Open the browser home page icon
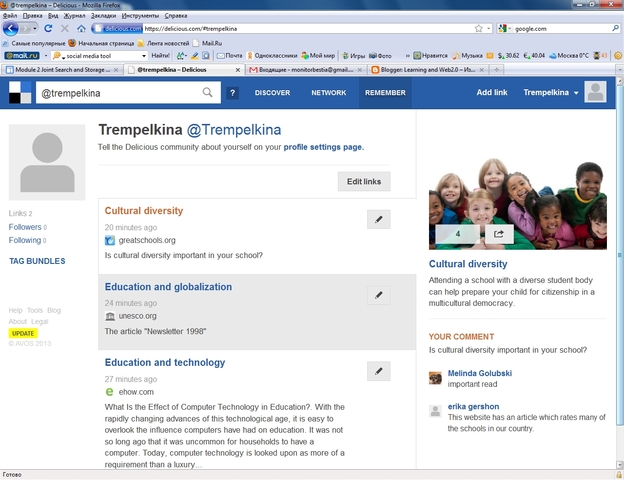Viewport: 624px width, 480px height. [81, 28]
